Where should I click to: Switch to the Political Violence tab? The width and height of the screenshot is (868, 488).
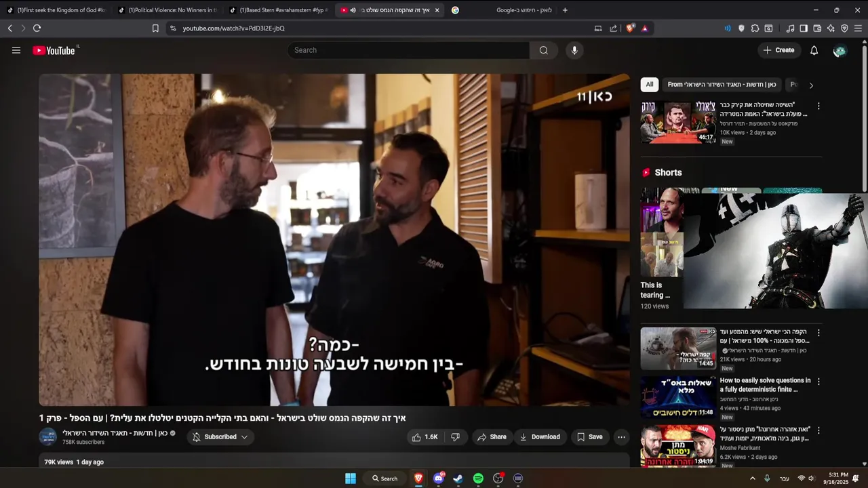[x=168, y=10]
